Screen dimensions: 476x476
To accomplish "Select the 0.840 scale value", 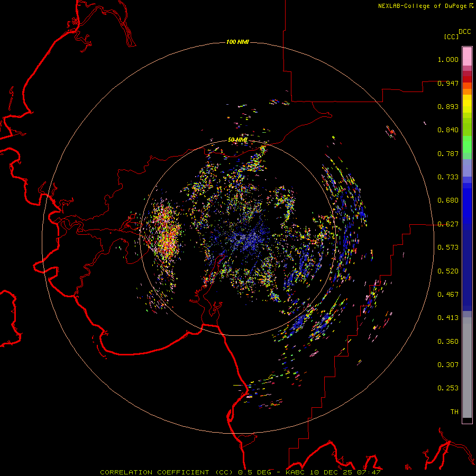I will tap(448, 130).
